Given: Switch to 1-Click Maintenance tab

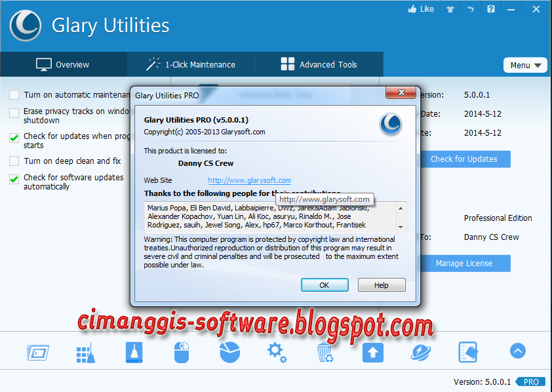Looking at the screenshot, I should [191, 64].
